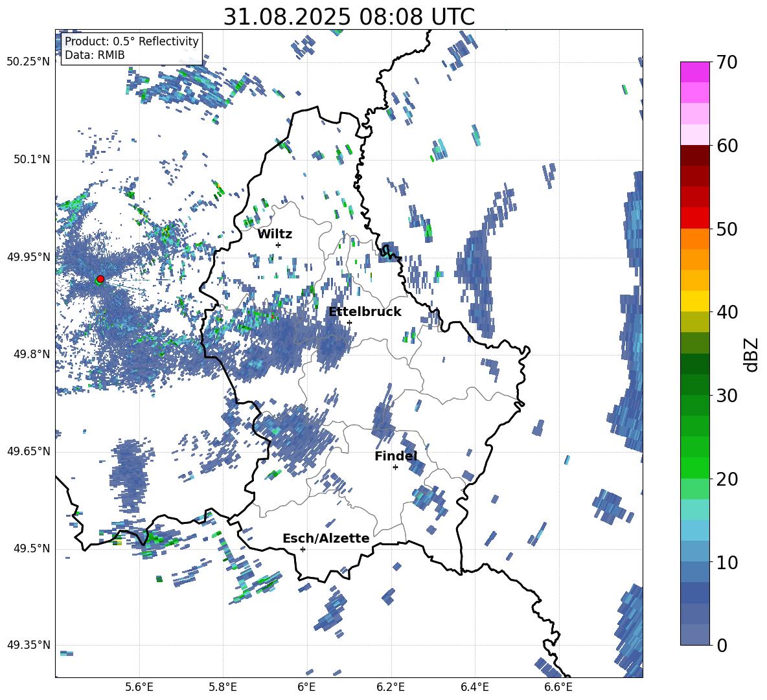Click the 49.8°N latitude label
Screen dimensions: 767x700
(31, 354)
